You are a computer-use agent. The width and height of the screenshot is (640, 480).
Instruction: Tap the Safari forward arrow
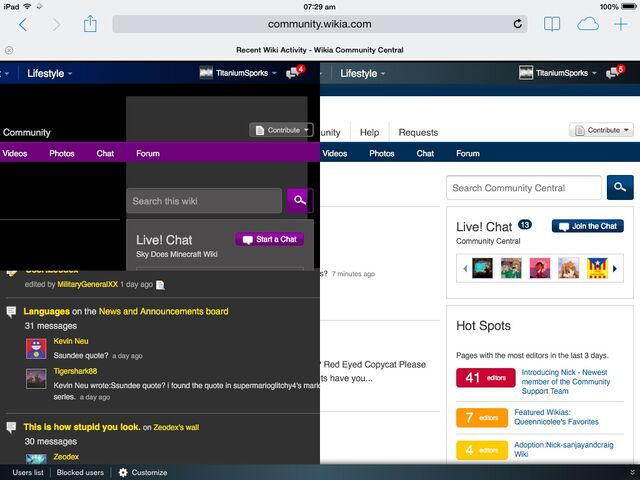[56, 25]
